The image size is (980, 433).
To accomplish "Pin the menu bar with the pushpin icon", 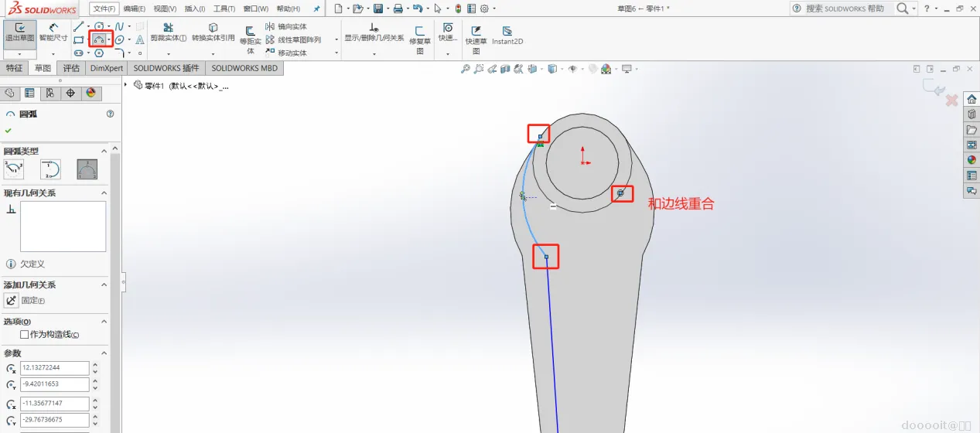I will click(316, 9).
